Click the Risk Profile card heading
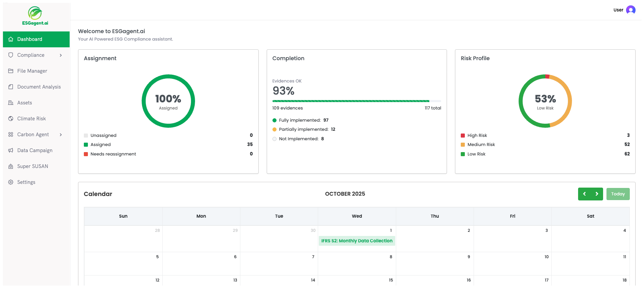This screenshot has height=289, width=644. coord(475,58)
